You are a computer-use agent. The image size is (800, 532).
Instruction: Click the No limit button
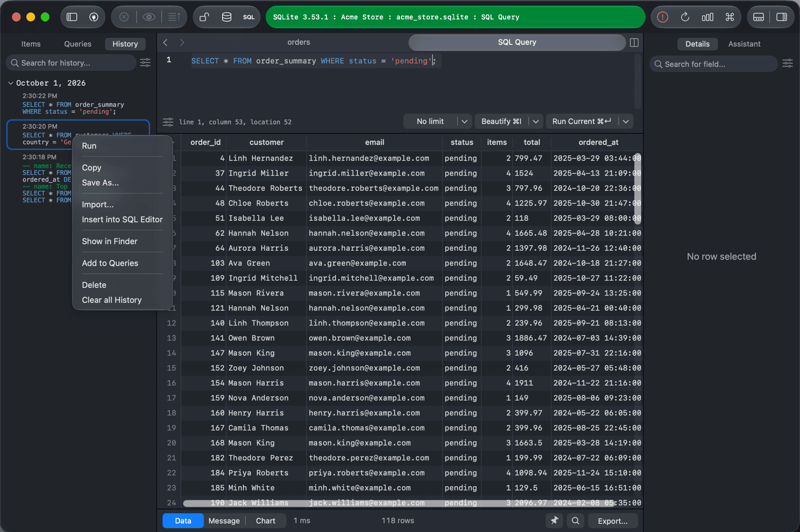click(430, 121)
